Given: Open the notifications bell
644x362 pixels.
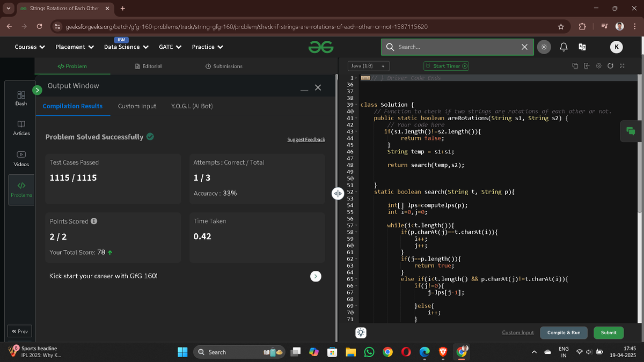Looking at the screenshot, I should [563, 47].
